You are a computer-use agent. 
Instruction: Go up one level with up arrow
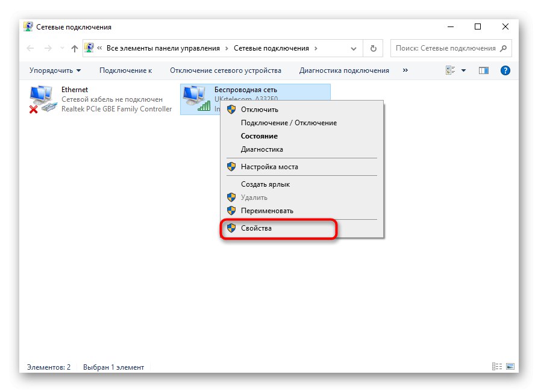(75, 48)
